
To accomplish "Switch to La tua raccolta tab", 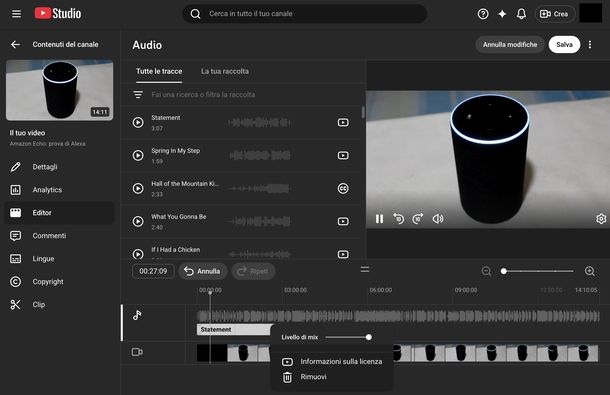I will [225, 72].
